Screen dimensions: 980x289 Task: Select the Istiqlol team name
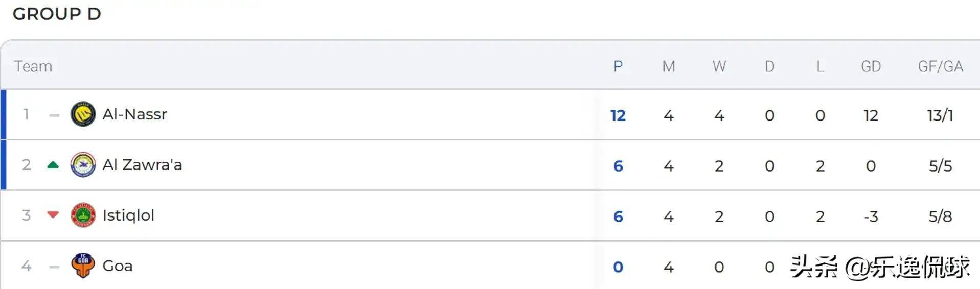(128, 215)
